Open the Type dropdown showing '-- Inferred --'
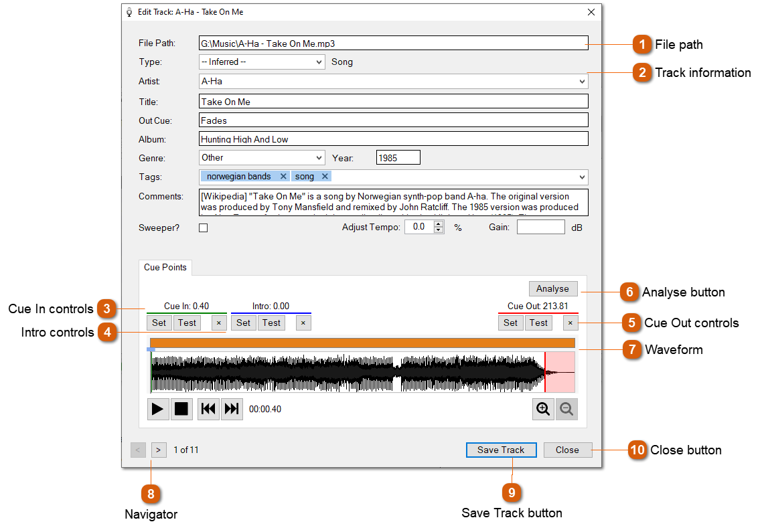Image resolution: width=762 pixels, height=532 pixels. pyautogui.click(x=319, y=62)
